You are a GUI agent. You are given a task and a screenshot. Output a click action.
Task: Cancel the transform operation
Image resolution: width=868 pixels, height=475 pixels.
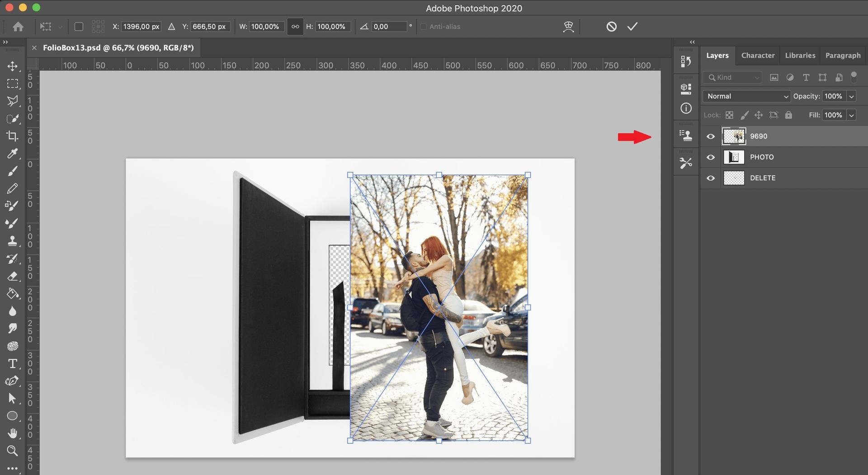coord(611,26)
